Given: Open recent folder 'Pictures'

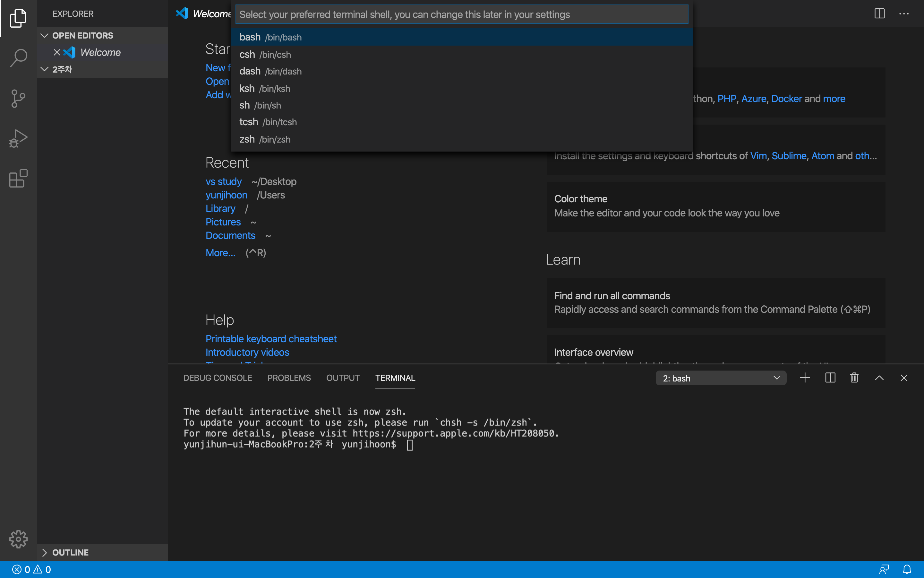Looking at the screenshot, I should [x=223, y=222].
